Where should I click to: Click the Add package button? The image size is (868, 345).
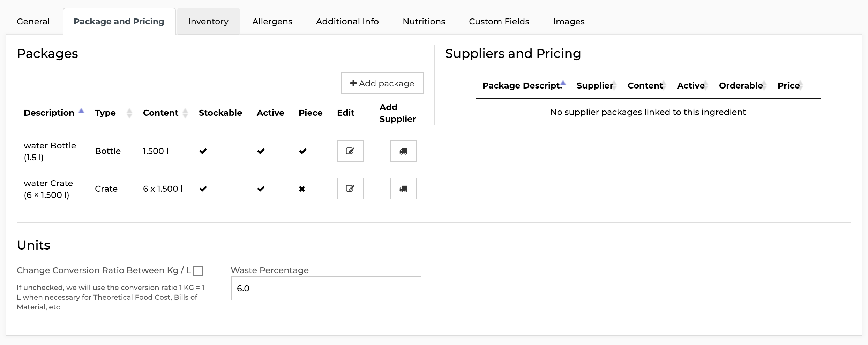tap(382, 83)
